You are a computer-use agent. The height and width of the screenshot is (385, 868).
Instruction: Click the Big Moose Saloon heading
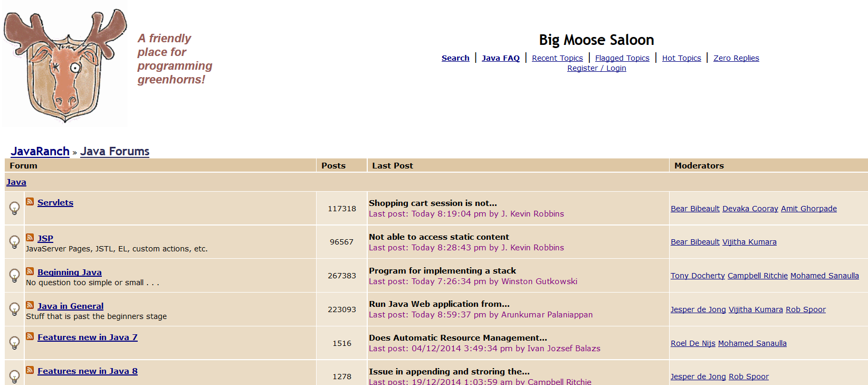[x=597, y=40]
